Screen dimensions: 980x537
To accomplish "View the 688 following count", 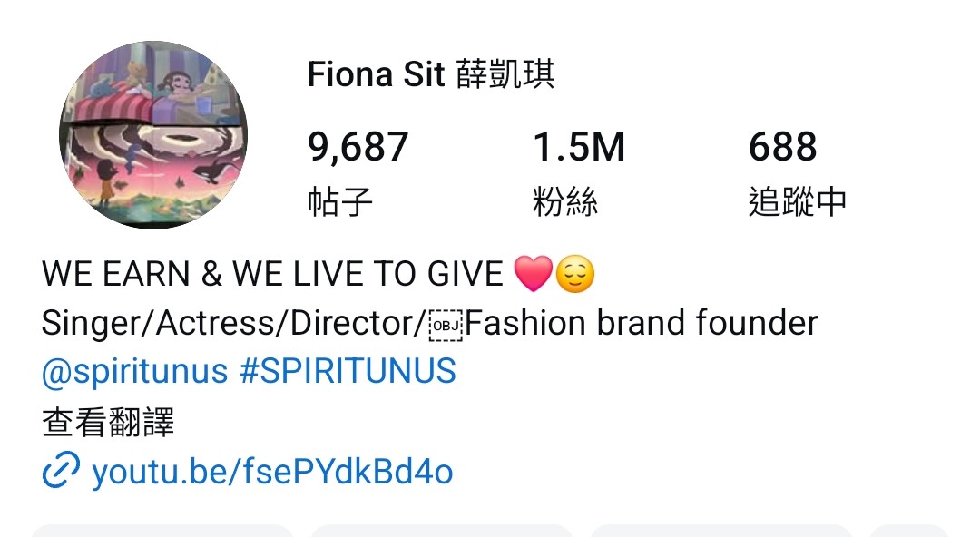I will [x=782, y=147].
